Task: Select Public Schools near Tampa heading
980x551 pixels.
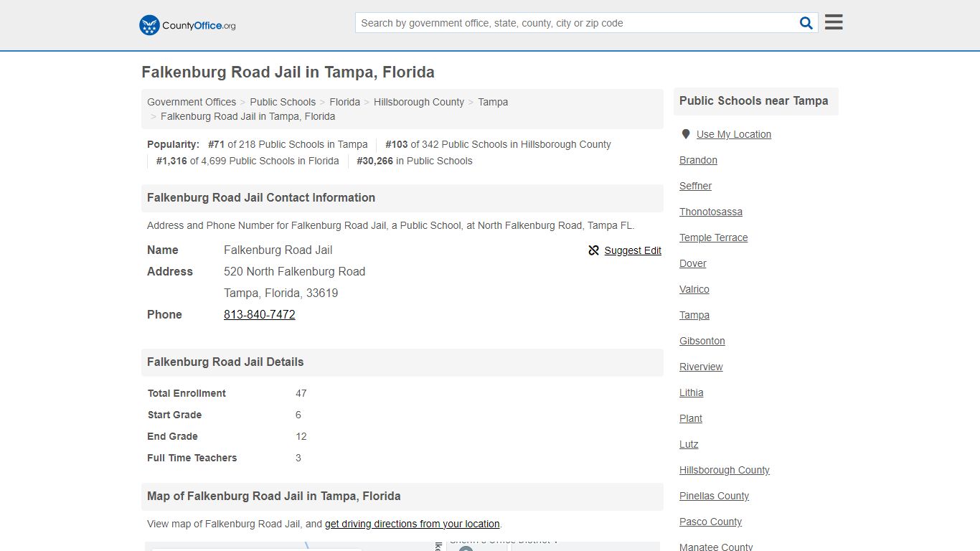Action: coord(754,101)
